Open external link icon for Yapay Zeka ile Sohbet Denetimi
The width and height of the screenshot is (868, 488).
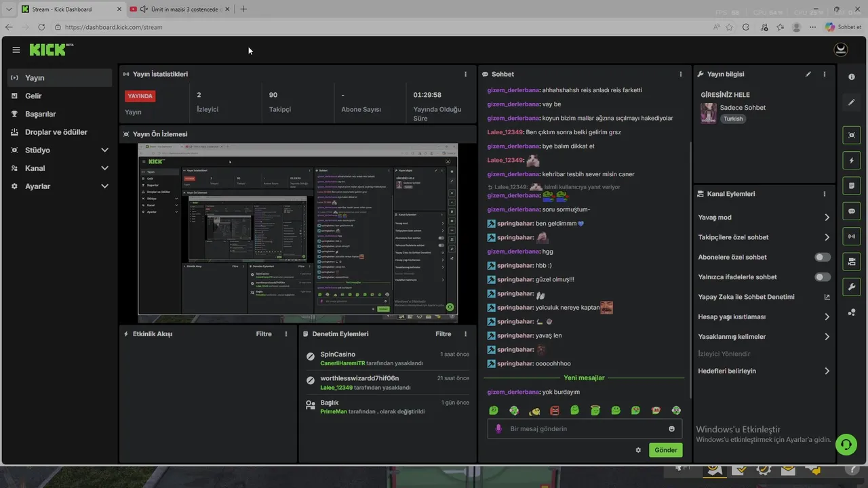827,297
